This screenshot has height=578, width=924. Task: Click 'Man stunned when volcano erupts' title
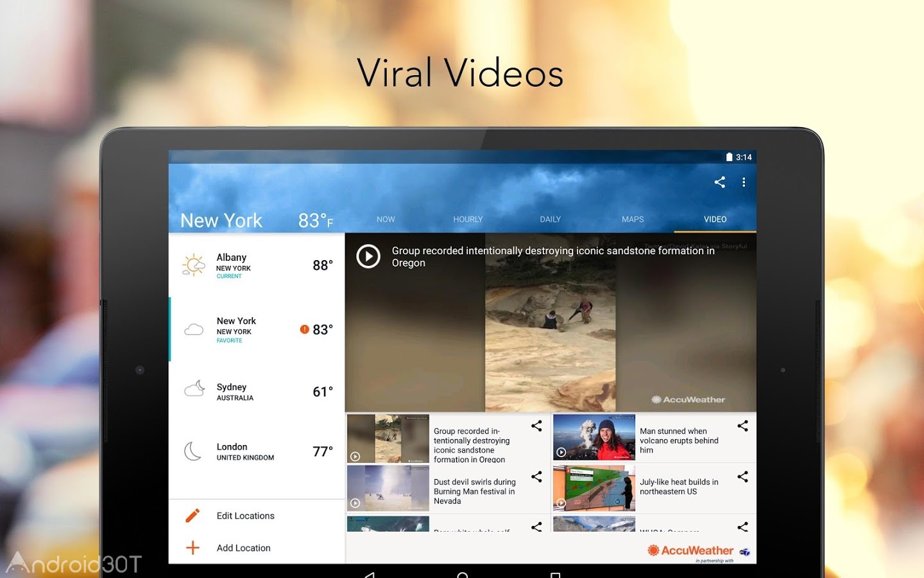pyautogui.click(x=679, y=441)
